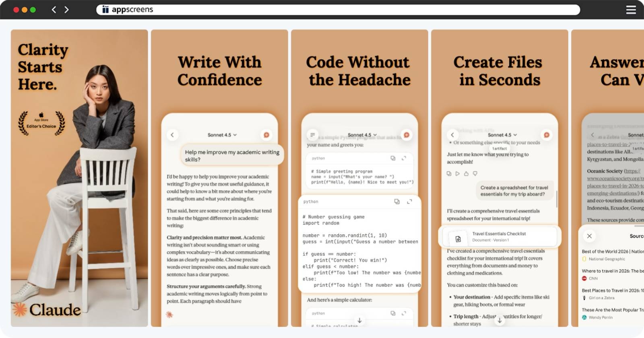The height and width of the screenshot is (338, 644).
Task: Click the 'Create a spreadsheet for travel essentials' message
Action: (514, 191)
